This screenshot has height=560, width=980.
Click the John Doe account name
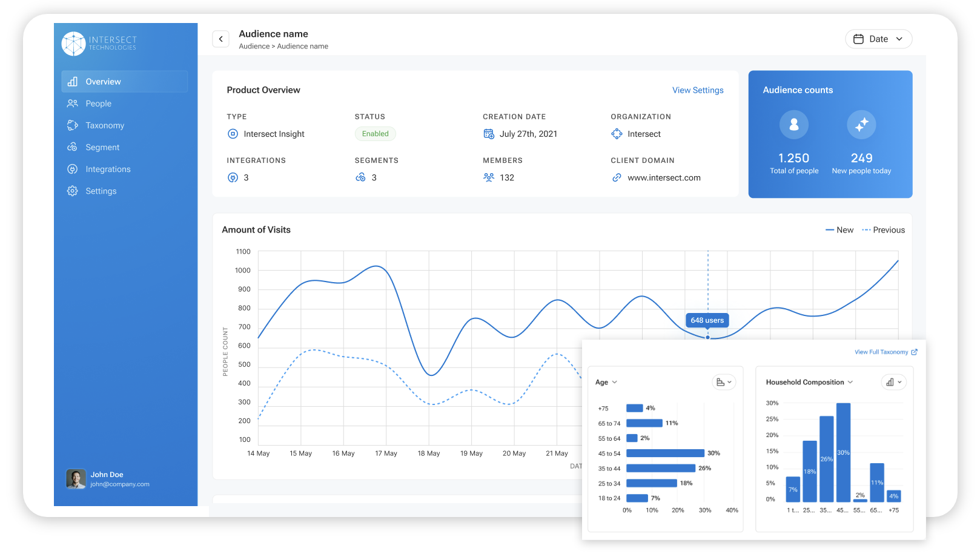(107, 475)
